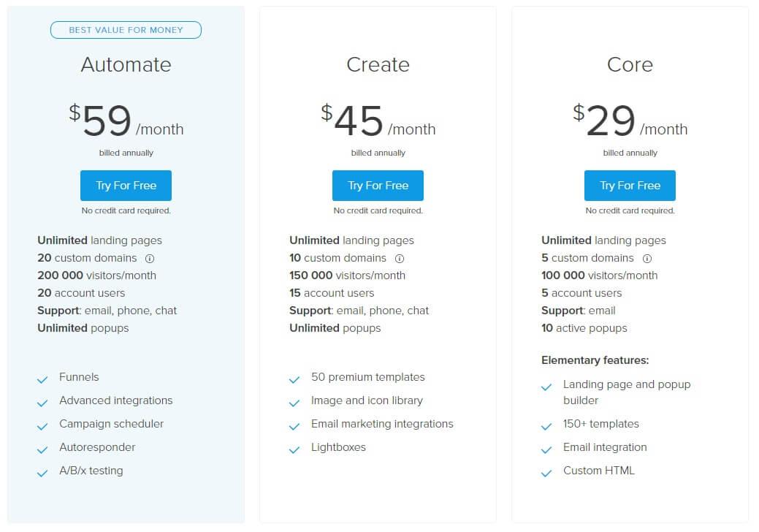
Task: Click the info icon beside 20 custom domains
Action: (x=150, y=259)
